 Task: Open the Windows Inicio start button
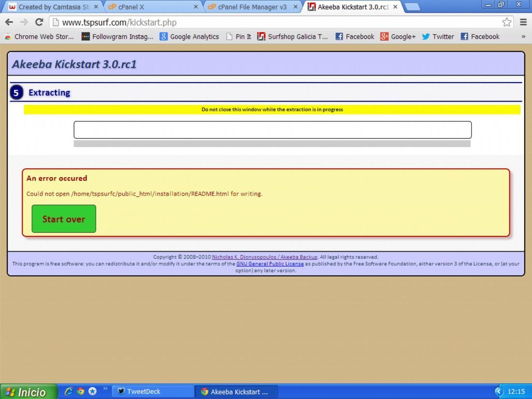point(28,392)
